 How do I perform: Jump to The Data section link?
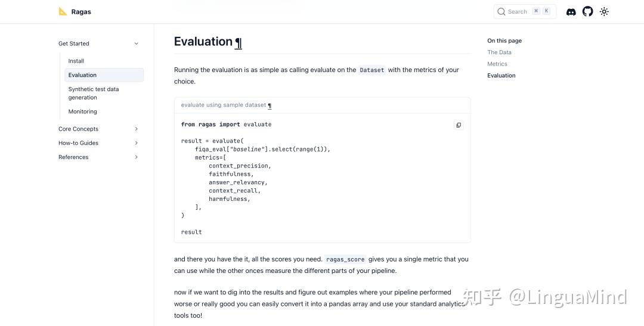point(499,52)
